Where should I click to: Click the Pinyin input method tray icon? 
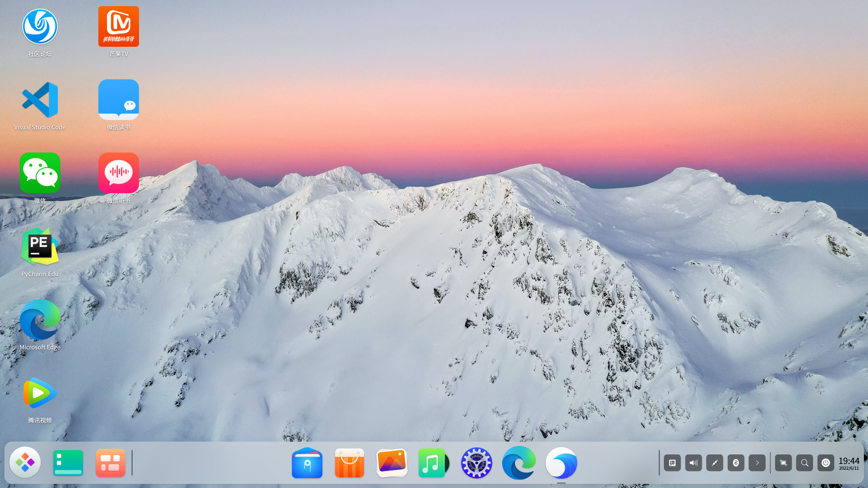672,462
